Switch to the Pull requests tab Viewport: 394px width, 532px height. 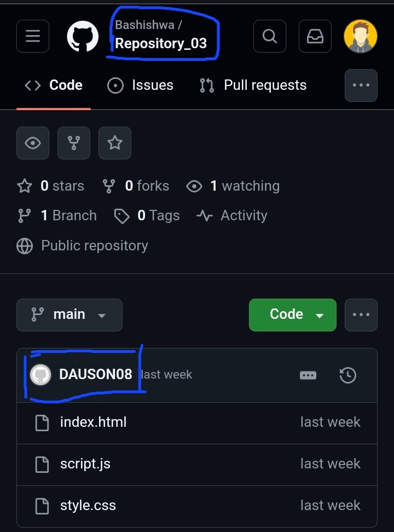click(x=253, y=85)
